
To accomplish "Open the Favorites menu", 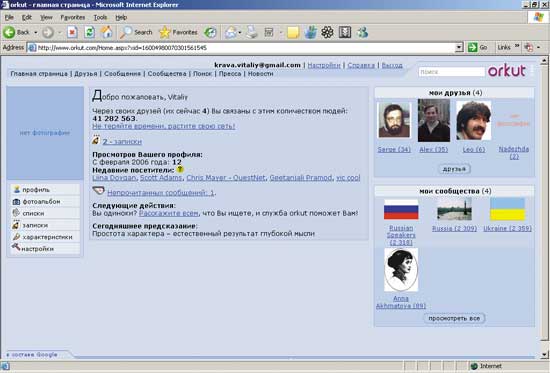I will (73, 17).
